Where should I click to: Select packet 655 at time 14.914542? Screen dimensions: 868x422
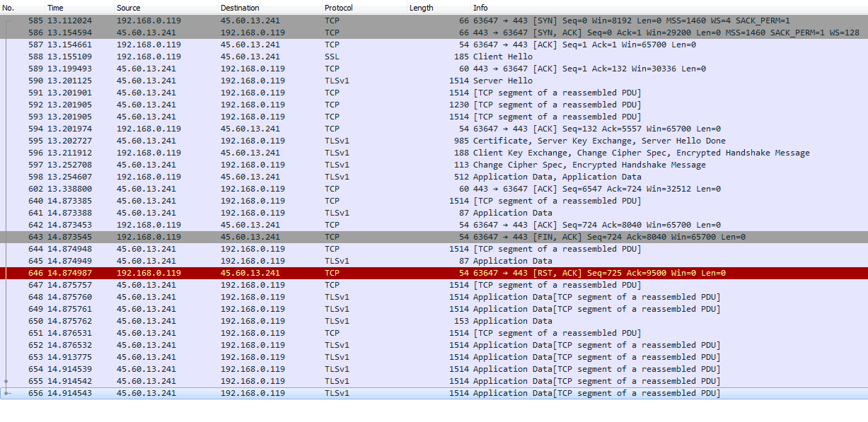point(434,381)
